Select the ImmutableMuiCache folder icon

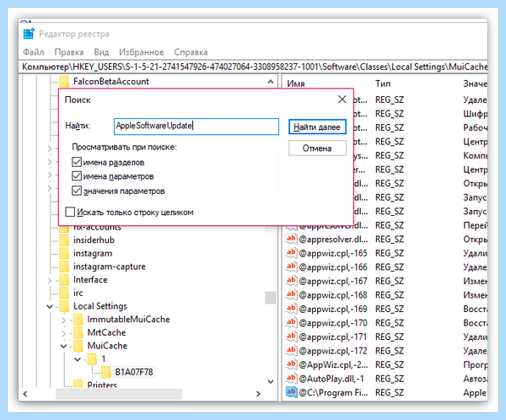click(x=78, y=320)
